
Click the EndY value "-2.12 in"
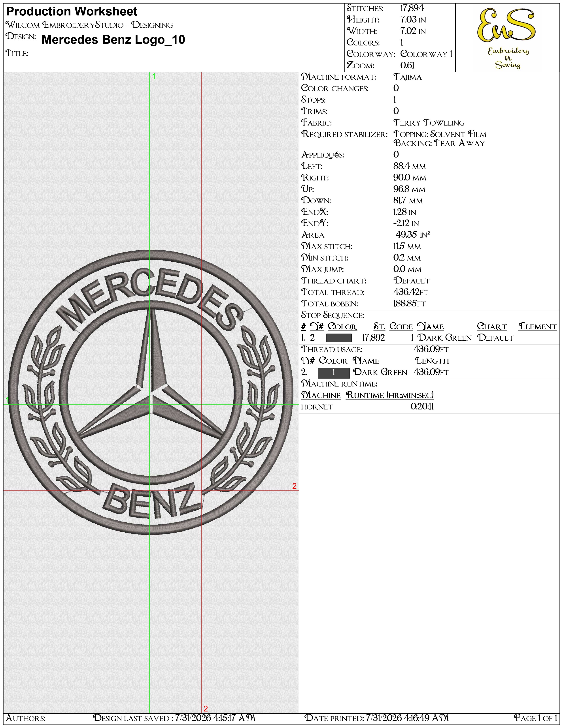click(x=406, y=223)
